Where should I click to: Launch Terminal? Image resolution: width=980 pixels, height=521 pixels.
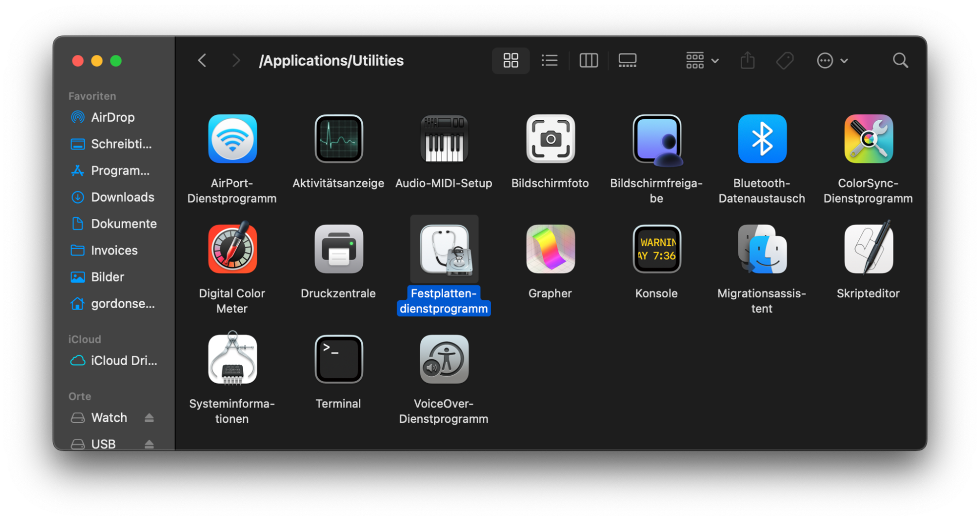(x=338, y=359)
